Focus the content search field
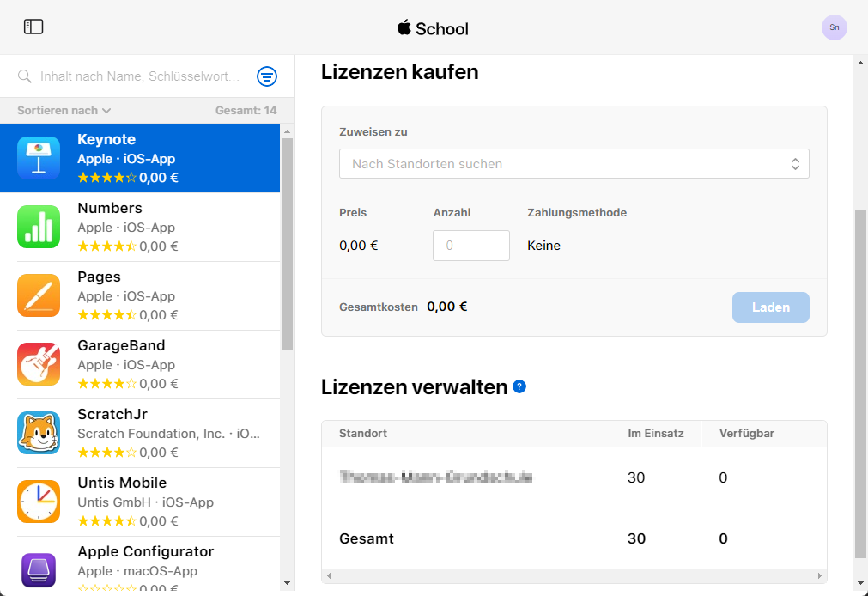 pyautogui.click(x=140, y=76)
